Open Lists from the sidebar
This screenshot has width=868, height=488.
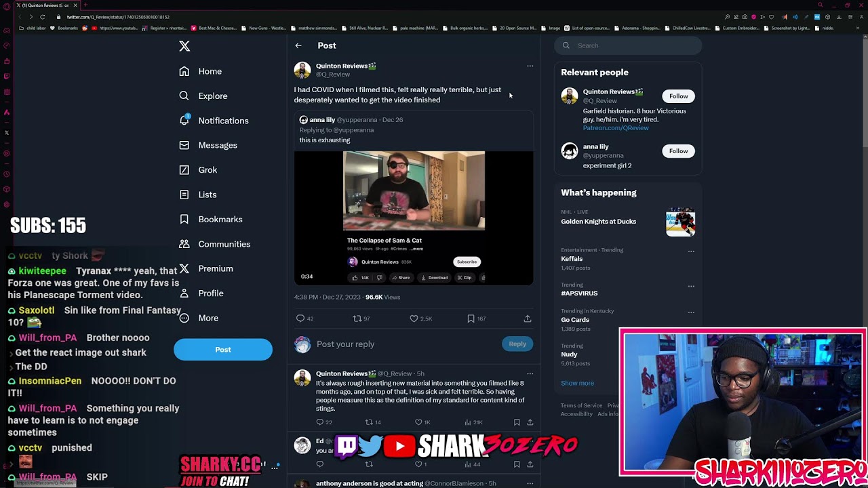coord(198,195)
